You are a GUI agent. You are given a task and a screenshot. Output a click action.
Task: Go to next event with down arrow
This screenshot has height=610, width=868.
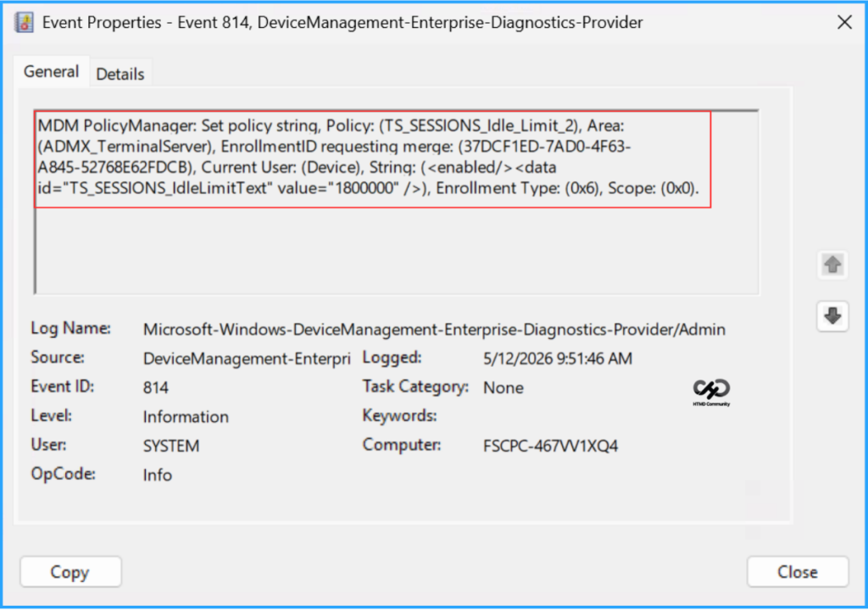832,317
